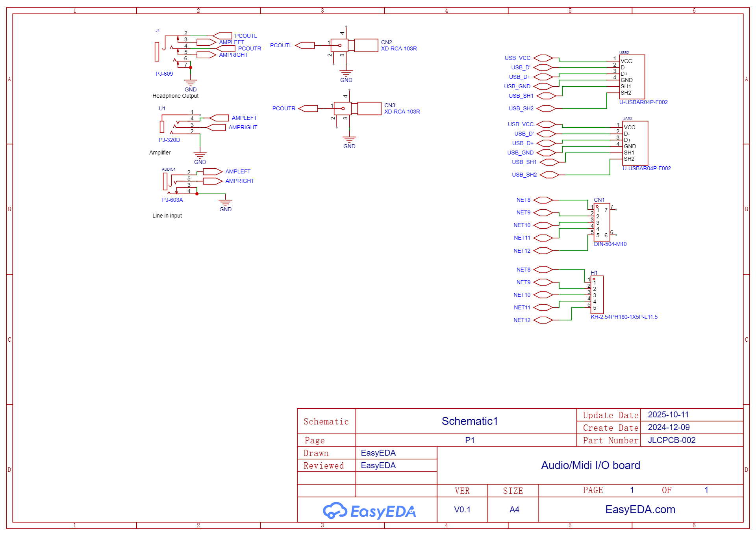This screenshot has height=536, width=756.
Task: Click the lower USB_SH2 net port
Action: [549, 175]
